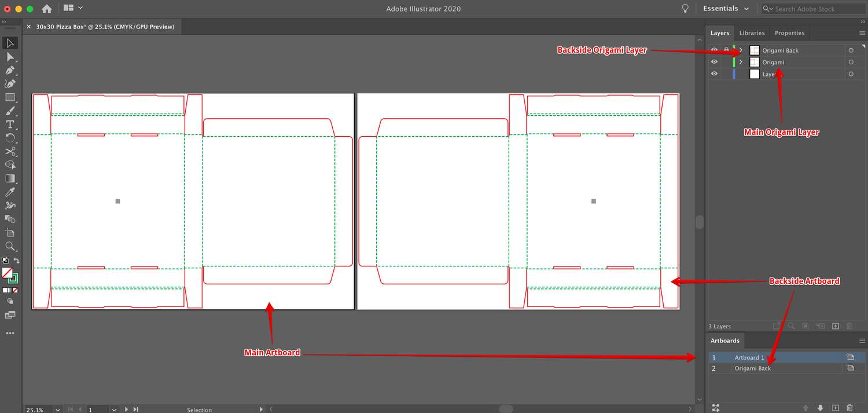This screenshot has height=413, width=868.
Task: Open Edit Toolbar three-dots button
Action: pos(10,334)
